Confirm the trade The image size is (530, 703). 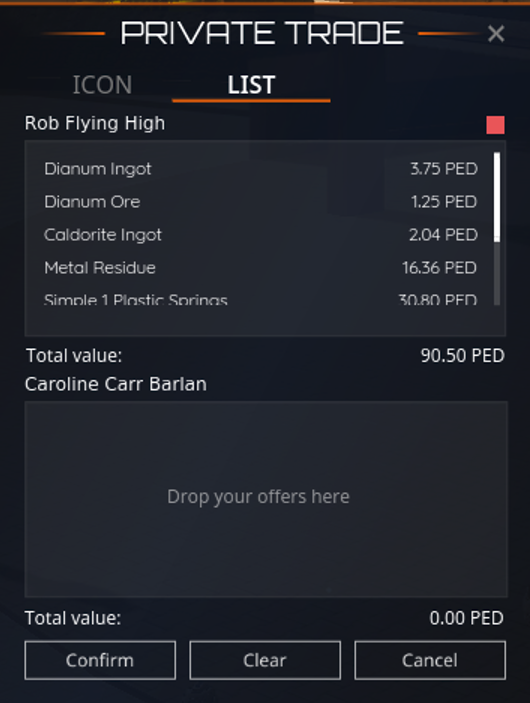100,660
